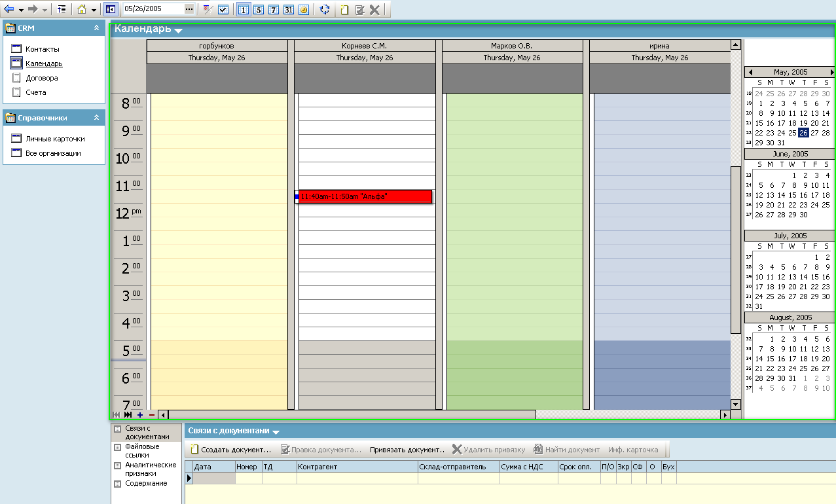The height and width of the screenshot is (504, 836).
Task: Click the grey Forward arrow
Action: [33, 9]
